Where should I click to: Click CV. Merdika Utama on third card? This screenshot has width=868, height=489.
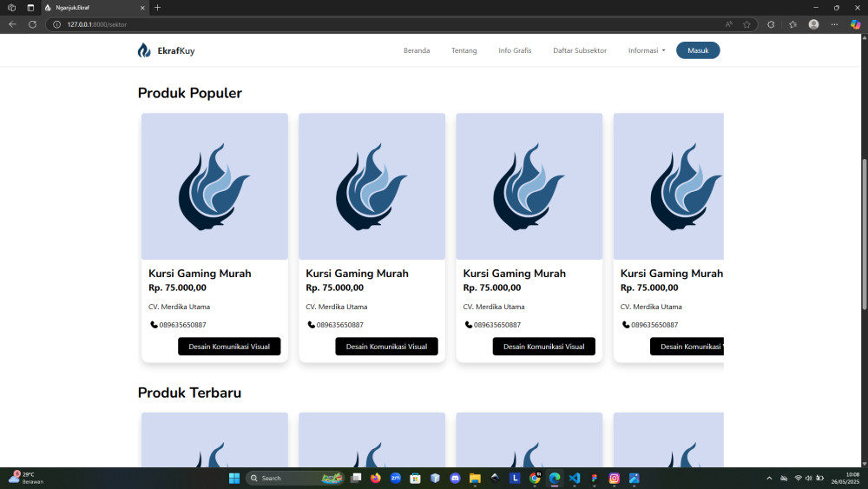494,307
